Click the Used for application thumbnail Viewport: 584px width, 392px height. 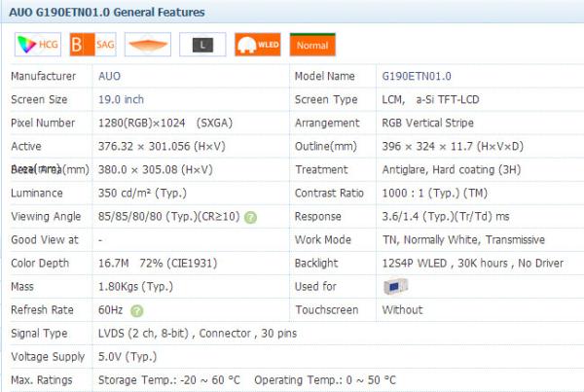pyautogui.click(x=395, y=287)
